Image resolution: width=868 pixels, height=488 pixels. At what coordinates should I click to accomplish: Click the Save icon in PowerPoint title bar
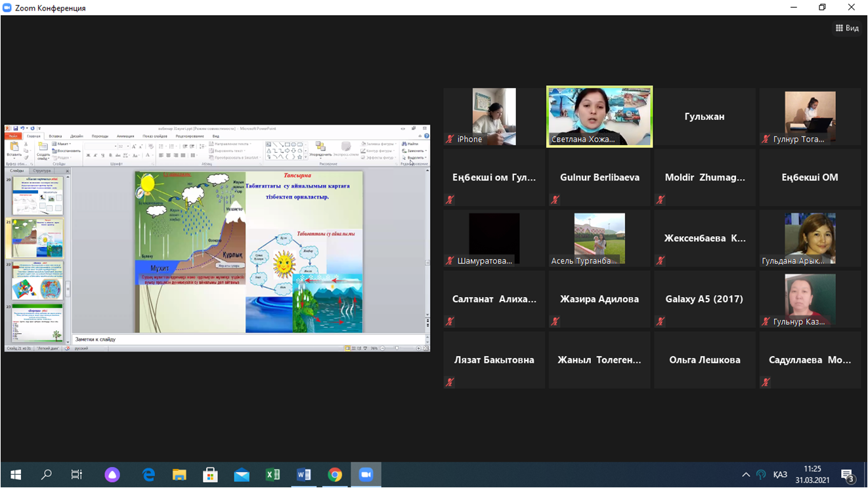[15, 129]
